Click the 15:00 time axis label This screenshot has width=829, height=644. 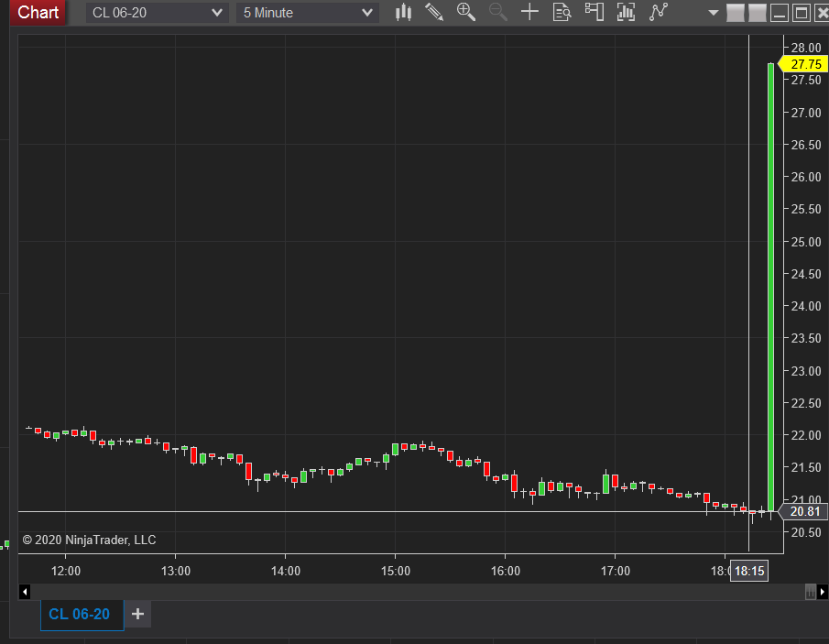pyautogui.click(x=396, y=571)
